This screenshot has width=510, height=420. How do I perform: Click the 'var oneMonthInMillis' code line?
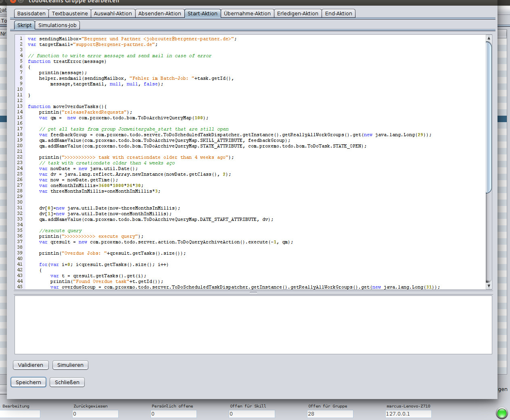(91, 185)
